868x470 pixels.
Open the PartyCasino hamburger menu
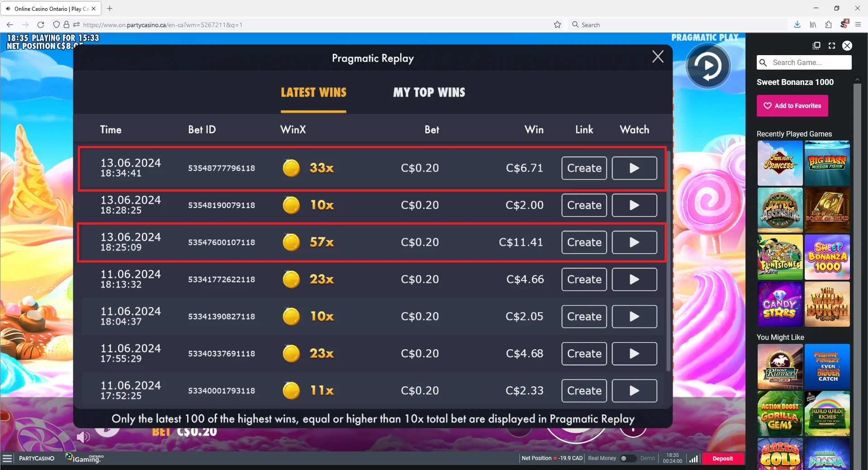click(7, 459)
